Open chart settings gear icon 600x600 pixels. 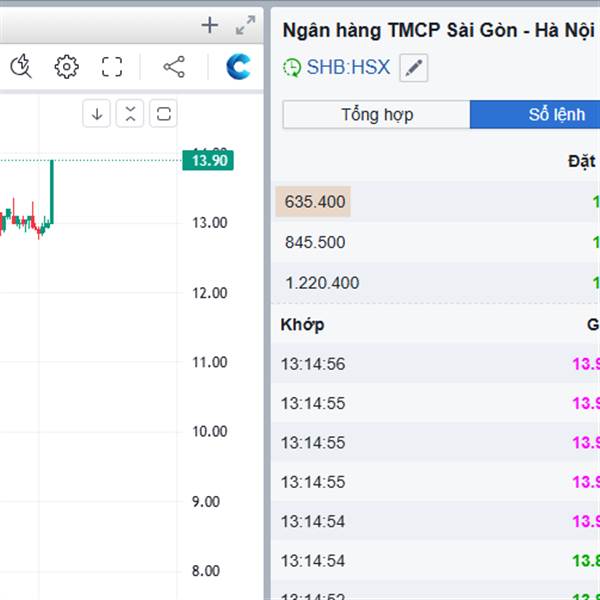67,67
